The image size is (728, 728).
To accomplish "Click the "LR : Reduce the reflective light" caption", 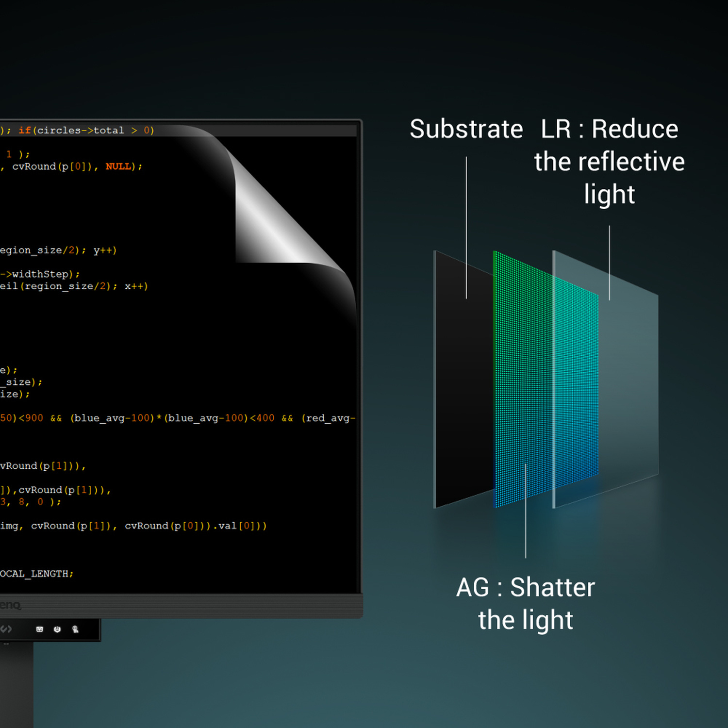I will 610,162.
